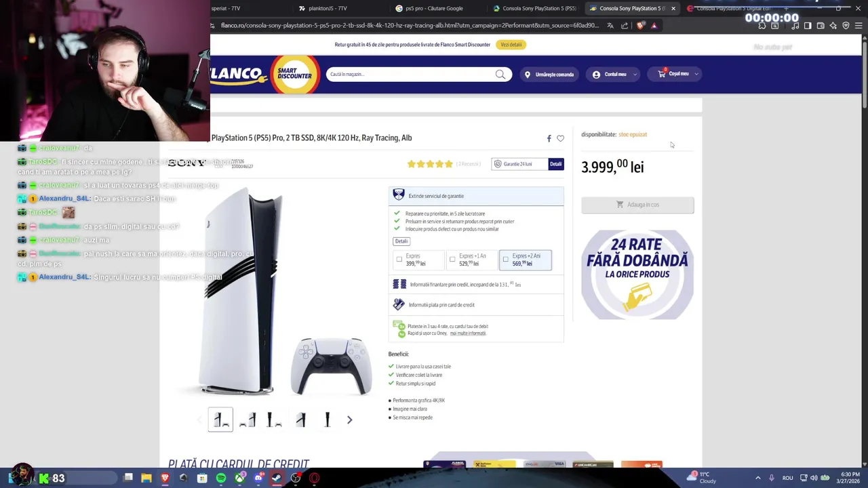Switch to the speriat - 7TV tab
Screen dimensions: 868x488
251,8
